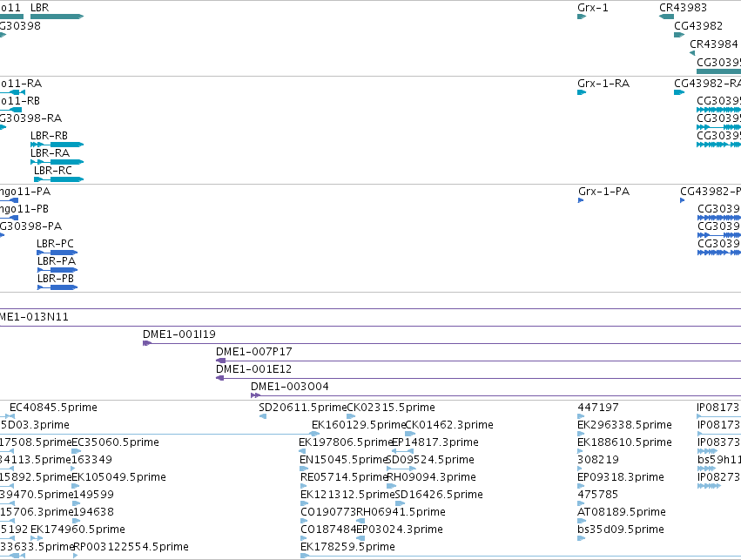Click EST EK296338.5prime
This screenshot has height=560, width=741.
[x=583, y=434]
